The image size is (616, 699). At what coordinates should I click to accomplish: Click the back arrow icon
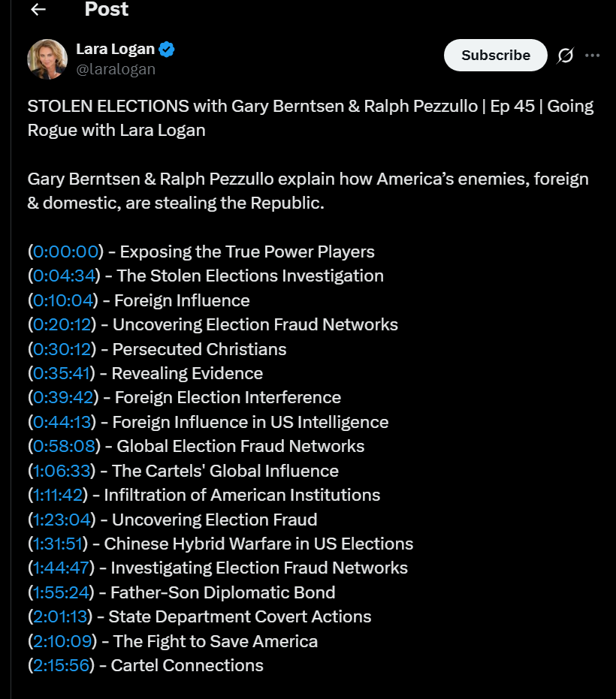pos(38,9)
